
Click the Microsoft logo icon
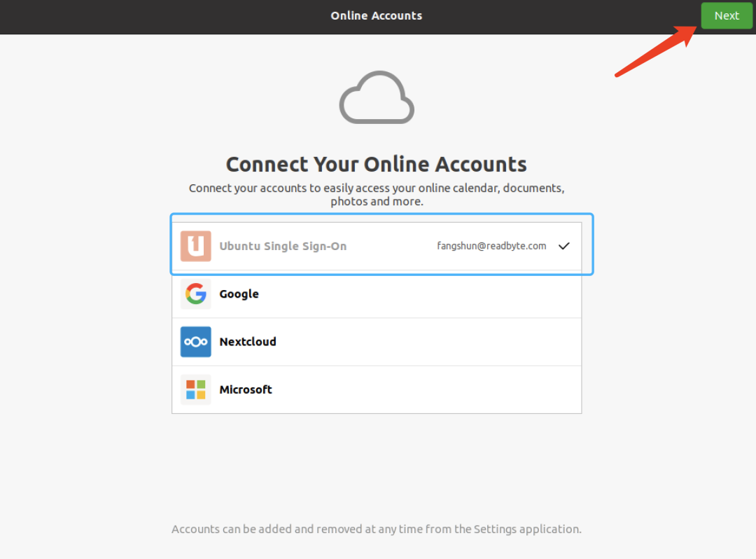point(196,389)
